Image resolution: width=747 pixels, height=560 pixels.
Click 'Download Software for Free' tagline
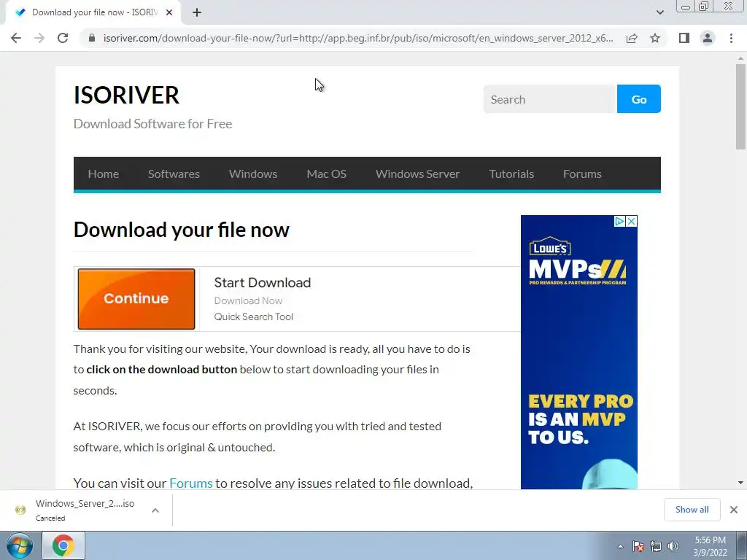(152, 124)
